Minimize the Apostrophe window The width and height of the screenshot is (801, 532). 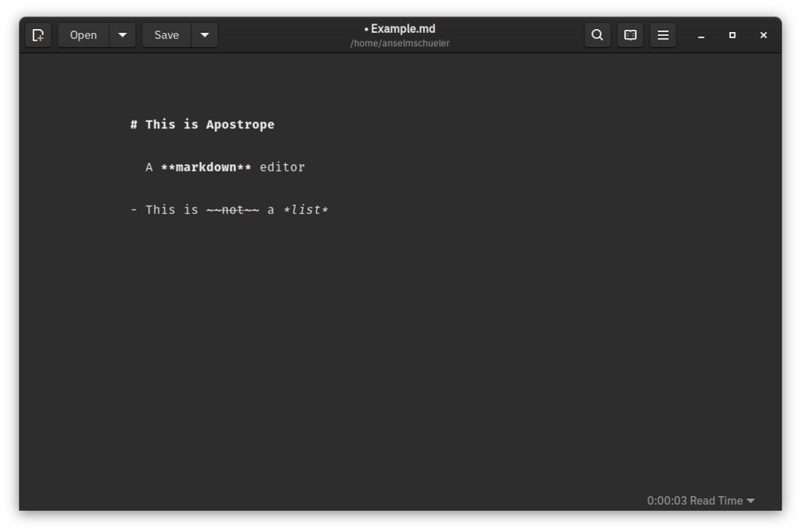[701, 35]
